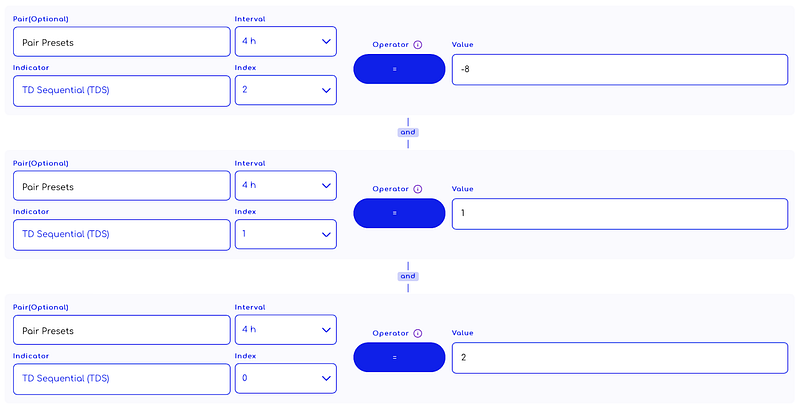Image resolution: width=800 pixels, height=410 pixels.
Task: Open the second condition's Interval dropdown
Action: point(285,186)
